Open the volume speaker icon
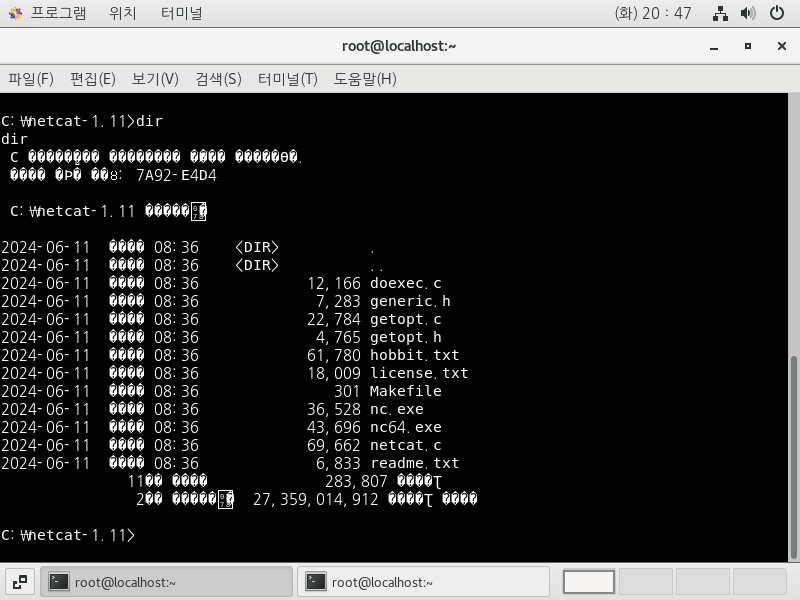 pyautogui.click(x=748, y=13)
